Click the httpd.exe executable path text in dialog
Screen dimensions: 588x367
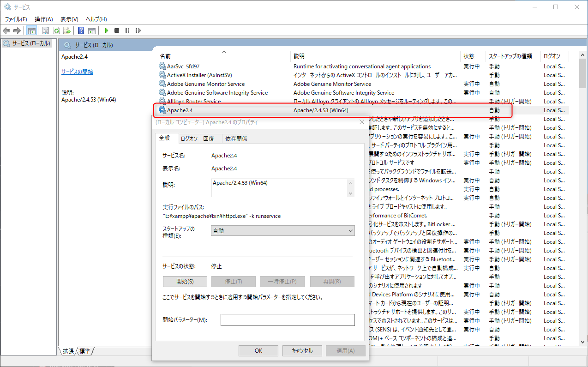click(222, 216)
